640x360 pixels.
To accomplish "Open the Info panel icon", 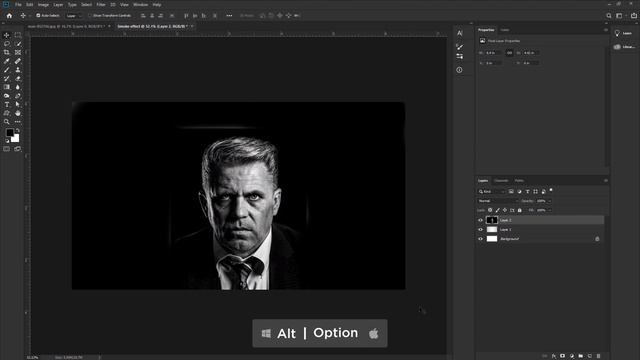I will pyautogui.click(x=460, y=70).
